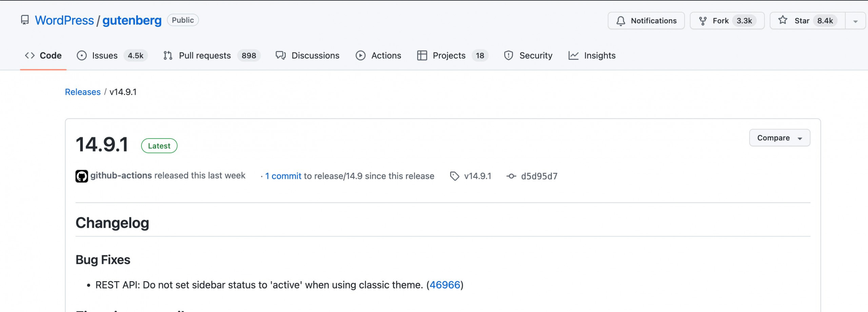Click the tag icon beside v14.9.1
This screenshot has height=312, width=868.
click(454, 176)
